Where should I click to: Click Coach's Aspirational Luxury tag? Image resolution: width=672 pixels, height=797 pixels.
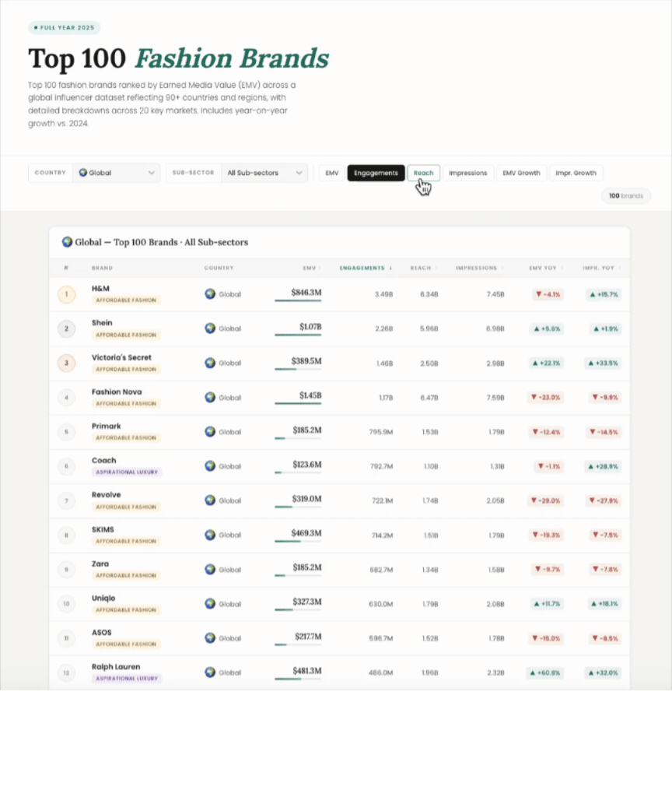pyautogui.click(x=127, y=472)
